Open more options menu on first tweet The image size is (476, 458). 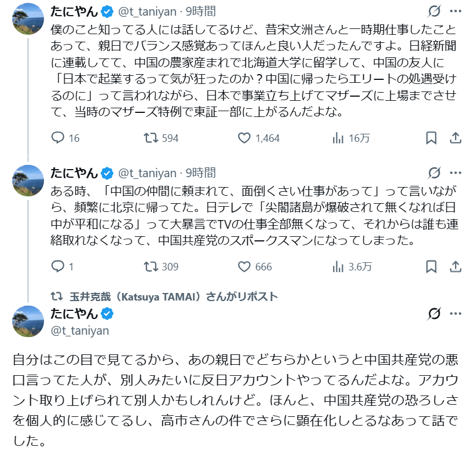pos(456,11)
